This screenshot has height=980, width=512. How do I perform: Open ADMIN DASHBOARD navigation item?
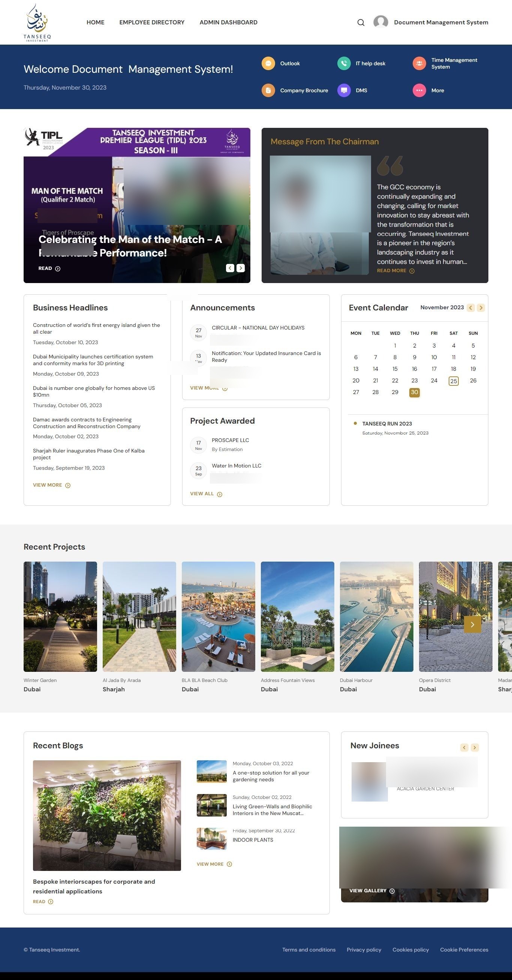pos(228,22)
